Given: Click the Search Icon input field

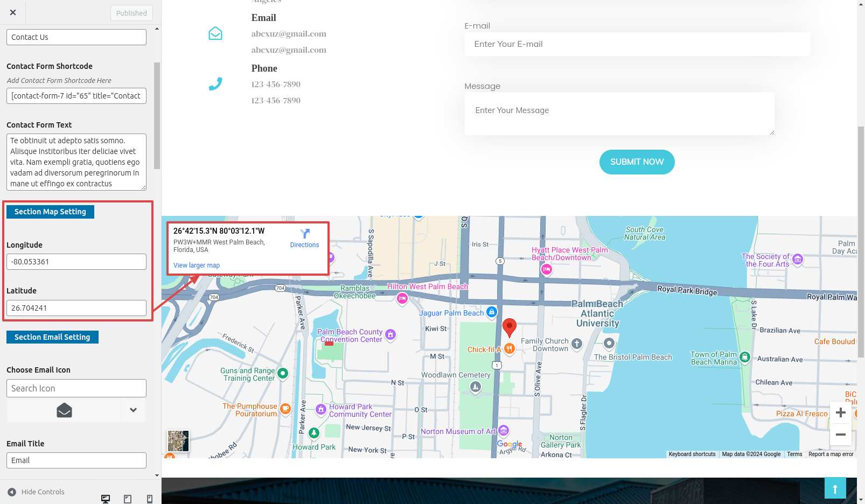Looking at the screenshot, I should coord(76,388).
